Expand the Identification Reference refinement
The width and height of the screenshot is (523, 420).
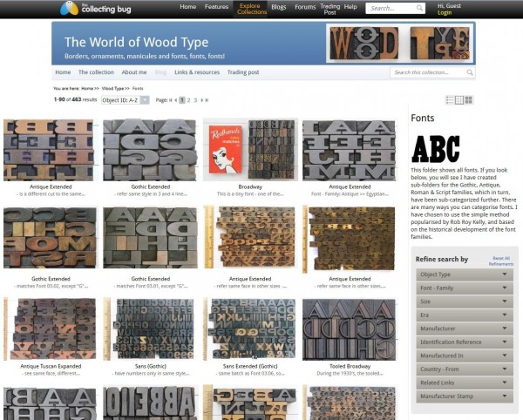pos(465,342)
